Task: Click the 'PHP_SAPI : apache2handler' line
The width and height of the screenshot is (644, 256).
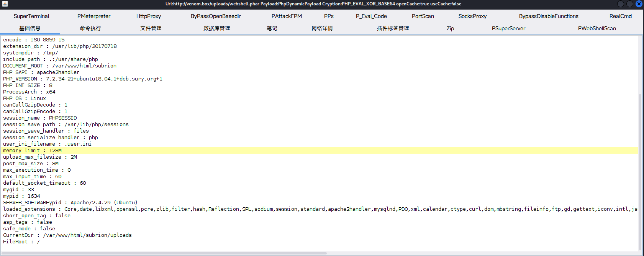Action: (x=41, y=72)
